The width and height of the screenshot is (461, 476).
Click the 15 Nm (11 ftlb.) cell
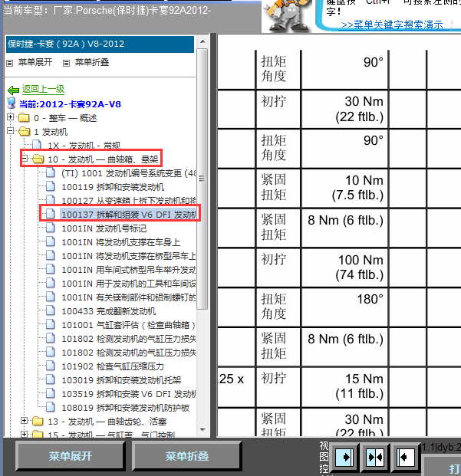point(344,387)
